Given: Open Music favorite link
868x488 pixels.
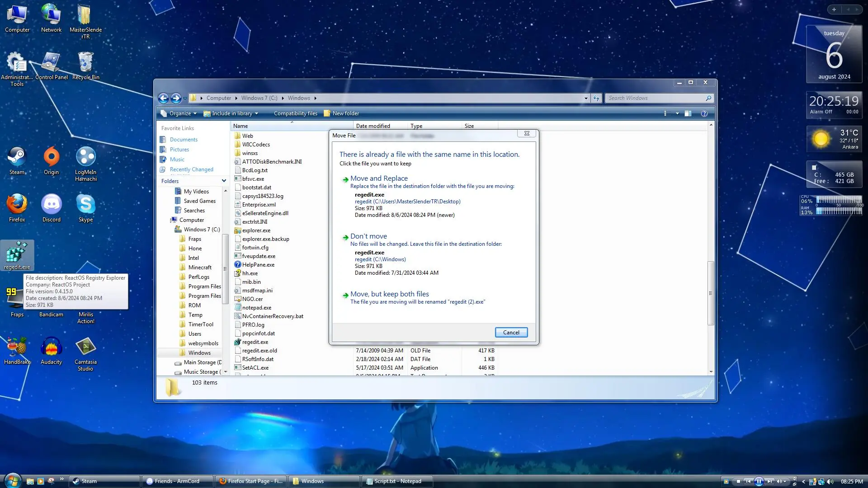Looking at the screenshot, I should pyautogui.click(x=177, y=160).
